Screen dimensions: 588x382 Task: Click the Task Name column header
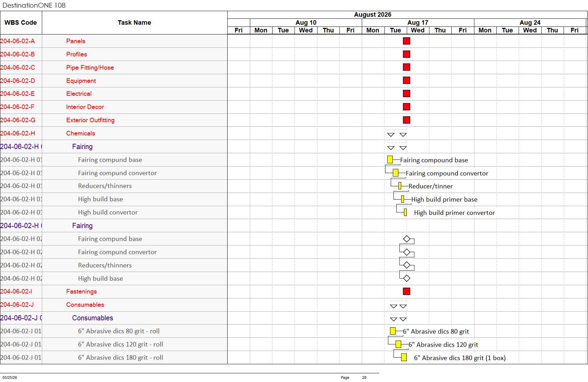pyautogui.click(x=135, y=23)
